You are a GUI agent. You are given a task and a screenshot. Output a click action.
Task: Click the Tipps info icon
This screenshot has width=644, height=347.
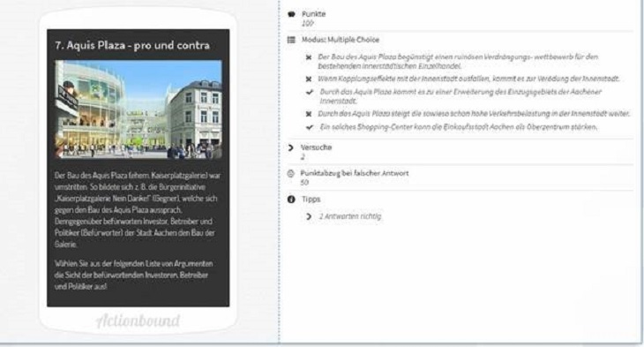[x=291, y=200]
